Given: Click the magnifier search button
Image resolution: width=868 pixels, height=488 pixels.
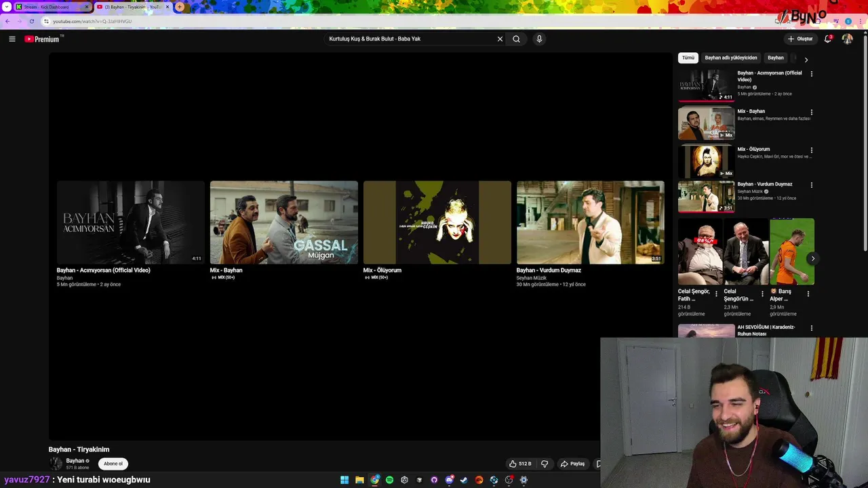Looking at the screenshot, I should click(516, 39).
